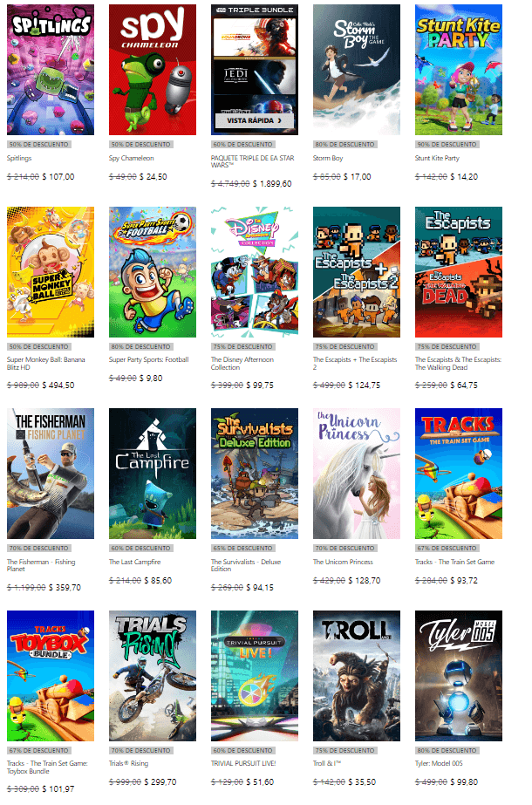This screenshot has height=805, width=532.
Task: Open Tracks - The Train Set Game cover
Action: (x=459, y=474)
